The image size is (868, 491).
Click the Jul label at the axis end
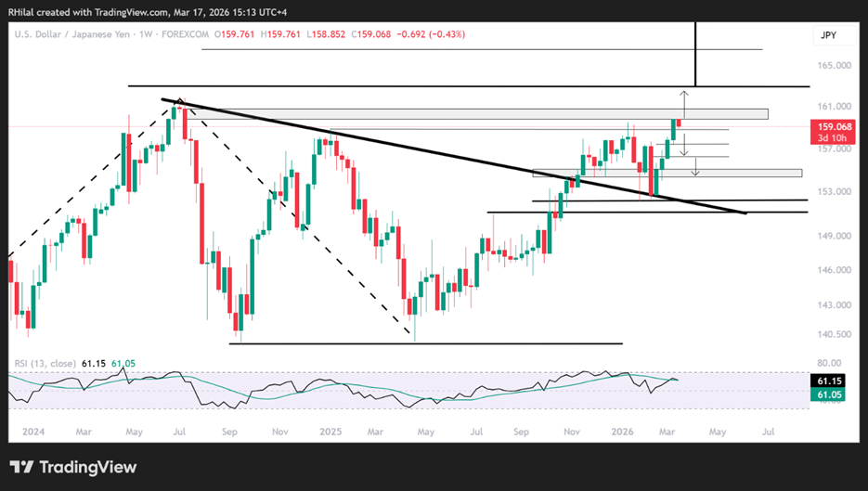coord(769,432)
